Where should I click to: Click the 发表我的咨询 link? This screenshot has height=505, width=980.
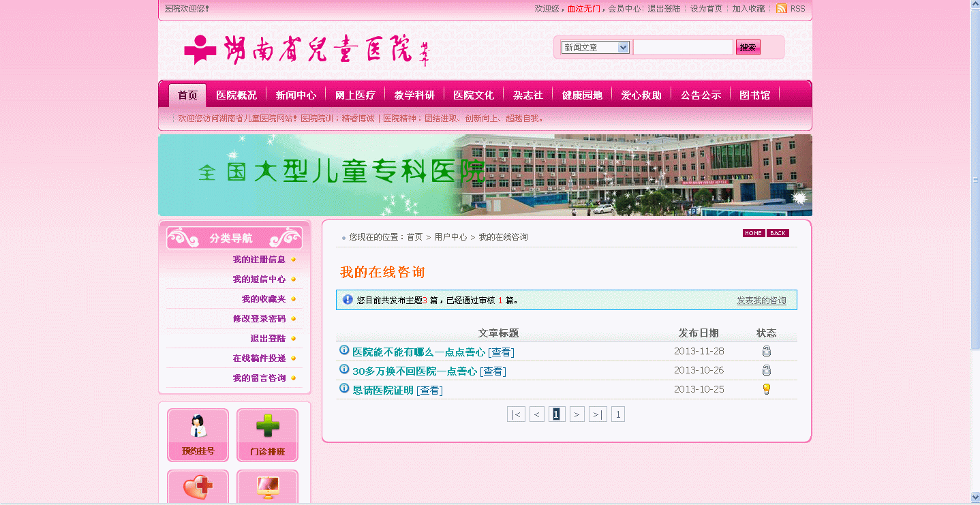tap(761, 301)
